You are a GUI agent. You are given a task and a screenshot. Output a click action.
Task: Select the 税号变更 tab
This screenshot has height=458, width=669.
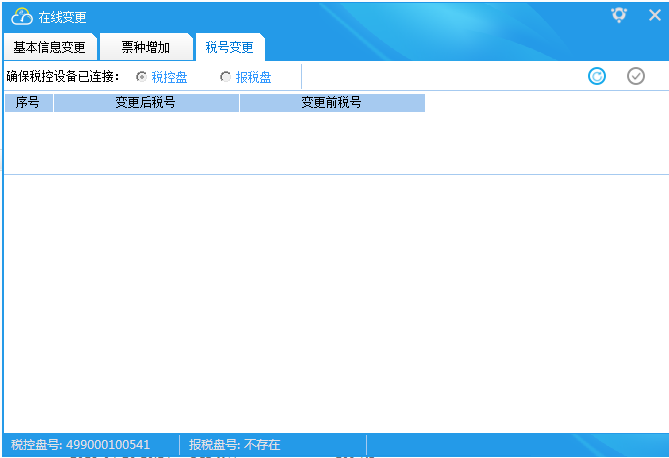230,47
